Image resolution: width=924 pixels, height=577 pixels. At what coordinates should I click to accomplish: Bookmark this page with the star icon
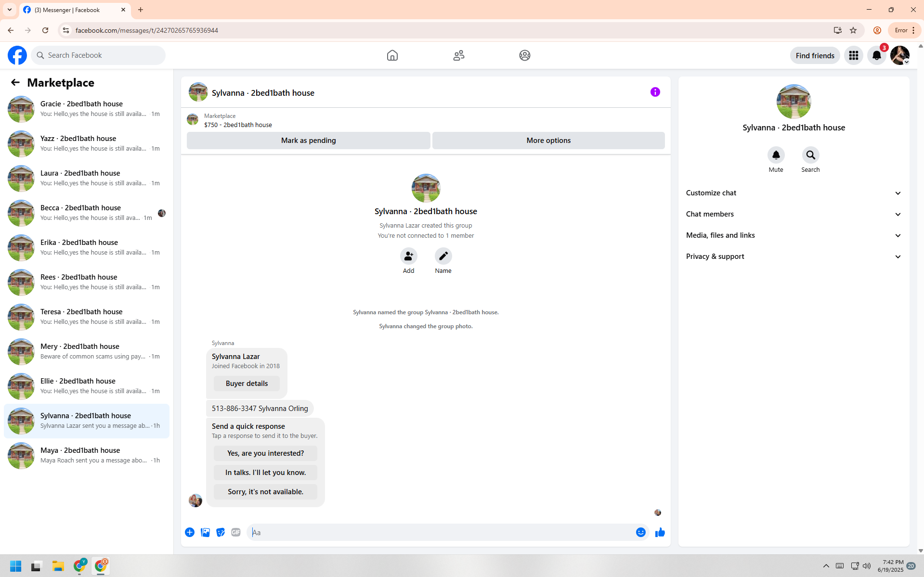[853, 30]
